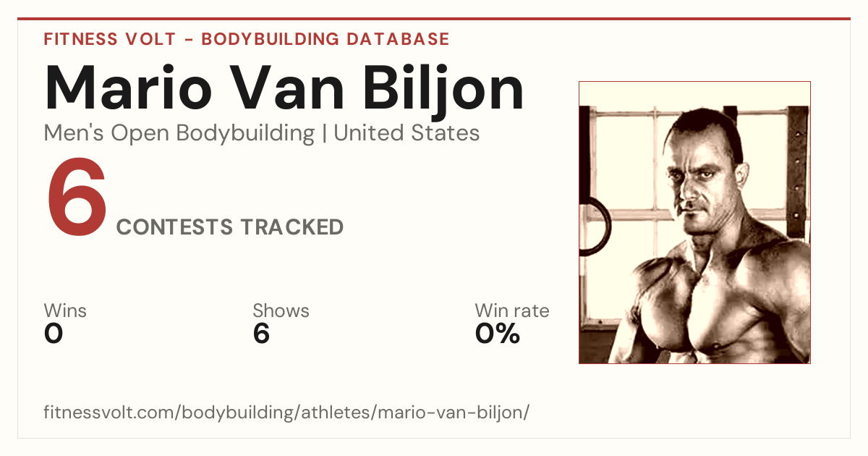
Task: Click the Wins stat label
Action: point(65,311)
